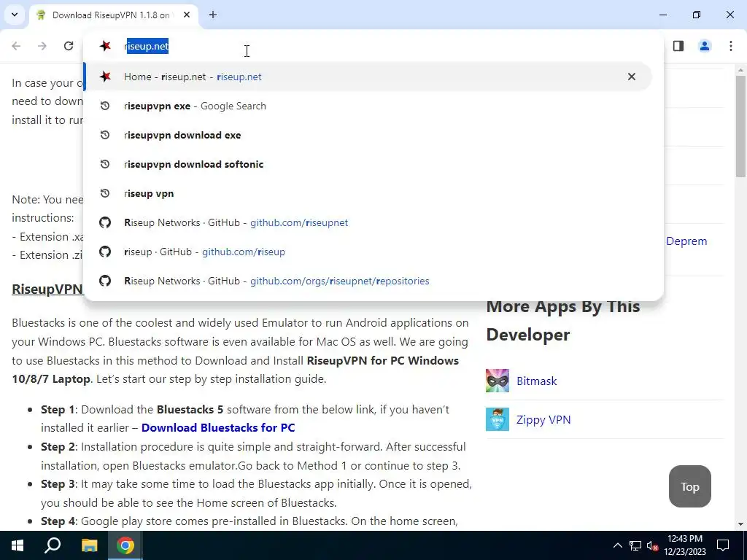Open the Zippy VPN app link
The image size is (747, 560).
coord(543,419)
